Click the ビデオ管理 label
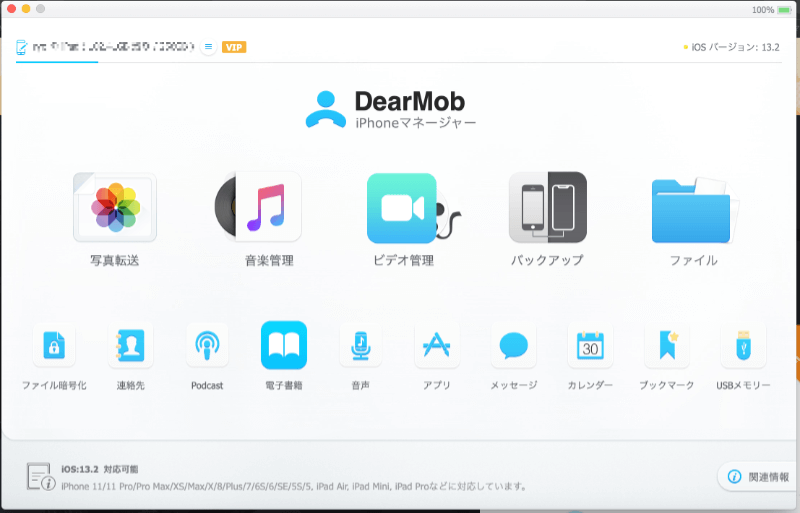This screenshot has height=513, width=800. pos(403,260)
